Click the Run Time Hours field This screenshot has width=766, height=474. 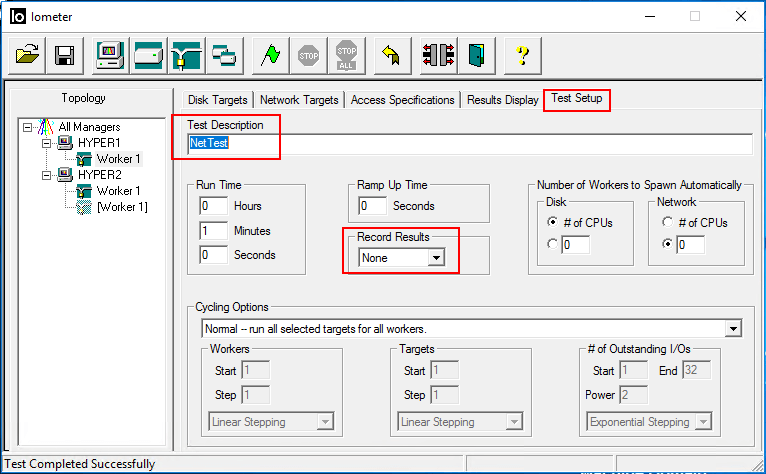(213, 206)
